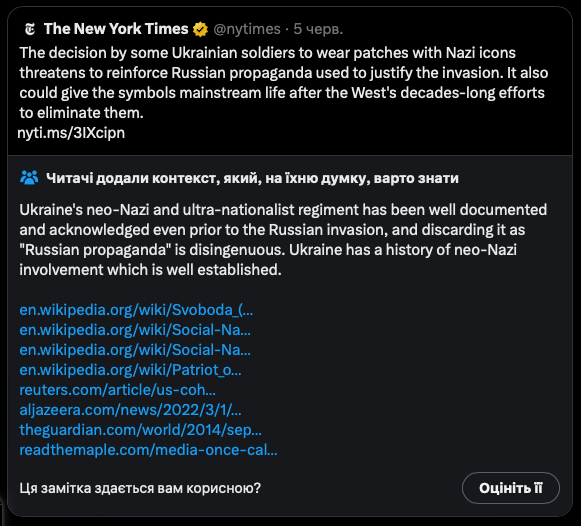
Task: Open the nyti.ms/3IXcipn article link
Action: pos(72,133)
